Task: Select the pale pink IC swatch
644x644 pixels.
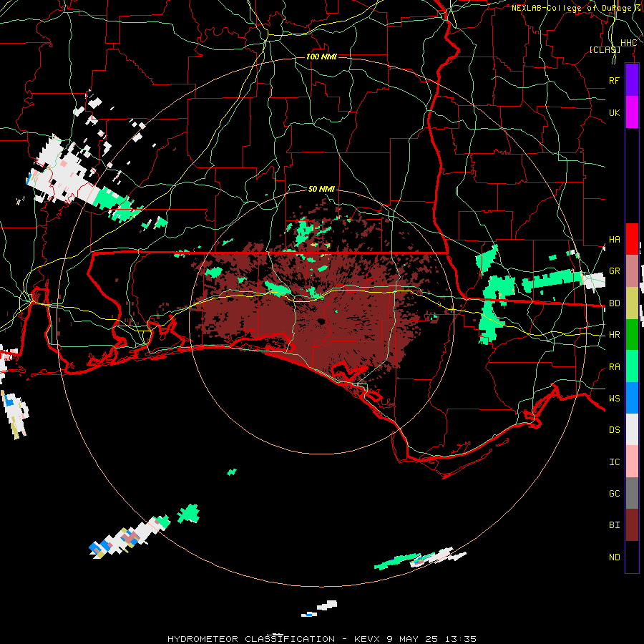Action: click(x=632, y=462)
